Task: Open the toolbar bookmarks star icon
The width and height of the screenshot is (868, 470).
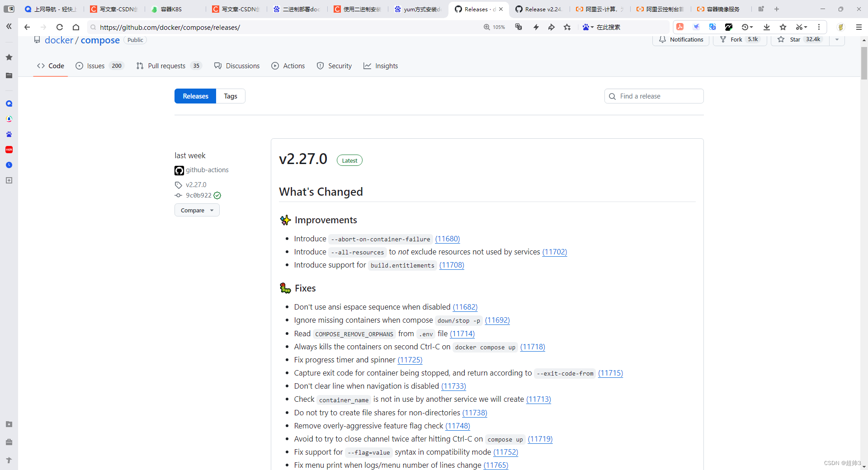Action: tap(783, 27)
